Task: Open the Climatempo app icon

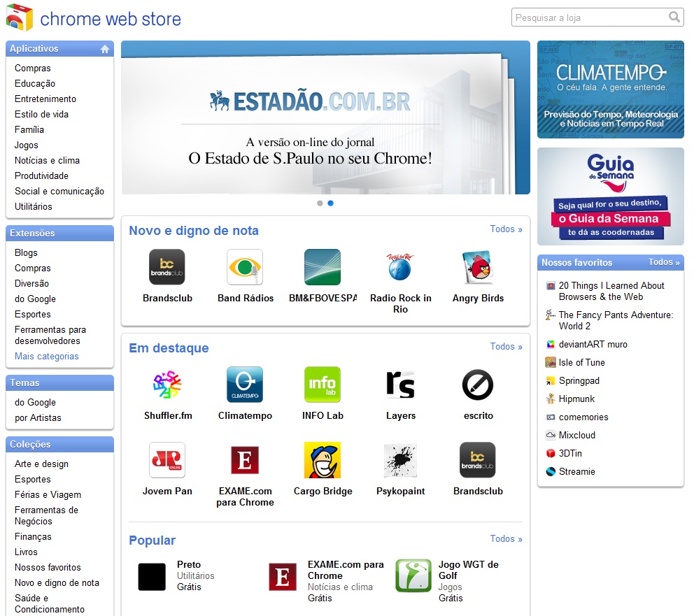Action: (x=245, y=384)
